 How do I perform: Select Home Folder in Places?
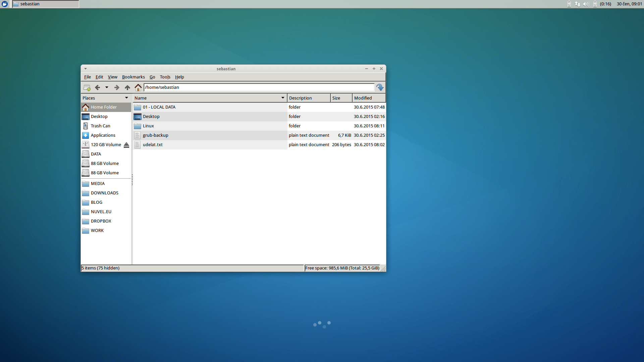pyautogui.click(x=106, y=107)
